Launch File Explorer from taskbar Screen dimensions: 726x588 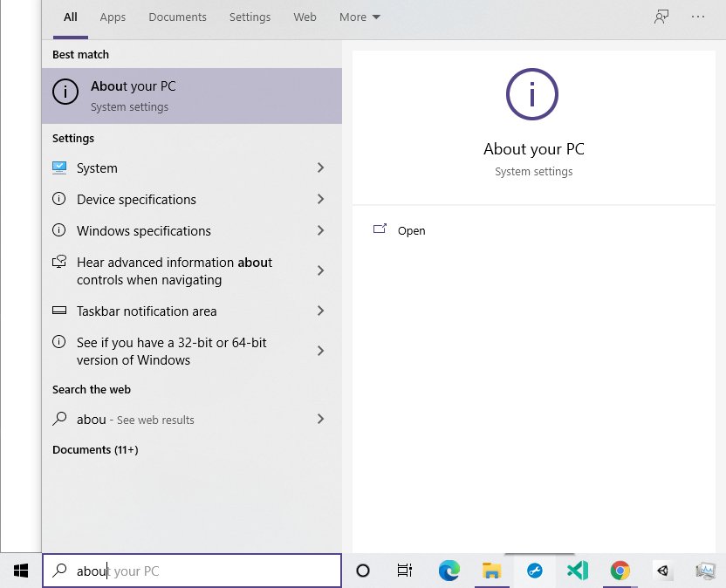tap(492, 571)
